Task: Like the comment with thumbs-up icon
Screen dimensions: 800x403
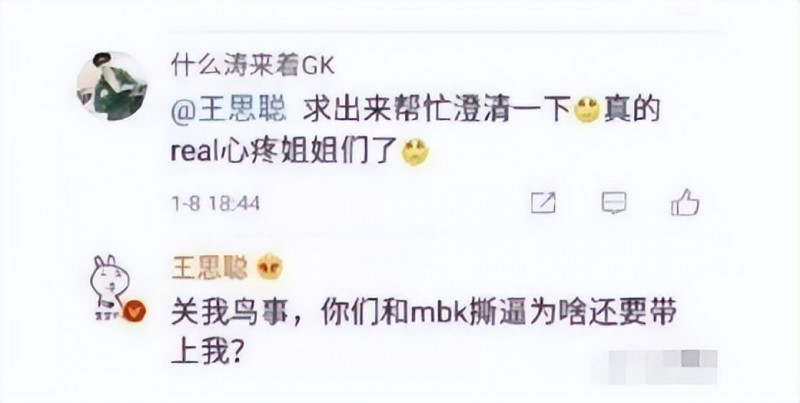Action: point(685,202)
